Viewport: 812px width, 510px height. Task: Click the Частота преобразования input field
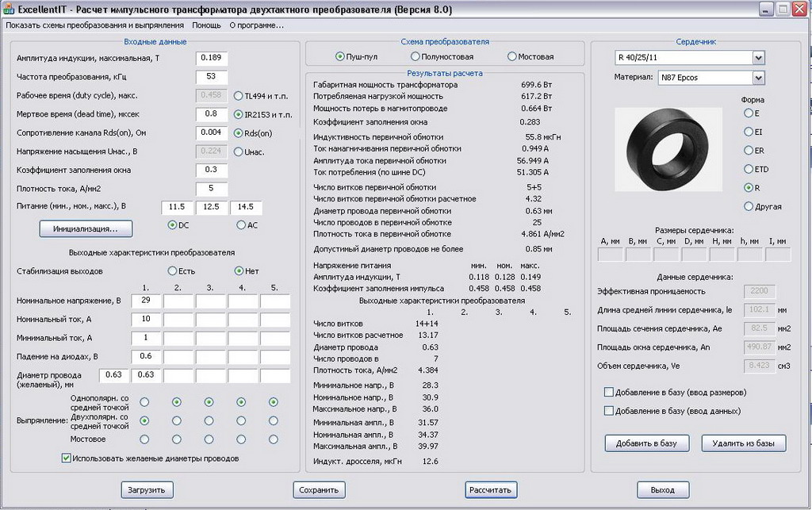click(212, 77)
